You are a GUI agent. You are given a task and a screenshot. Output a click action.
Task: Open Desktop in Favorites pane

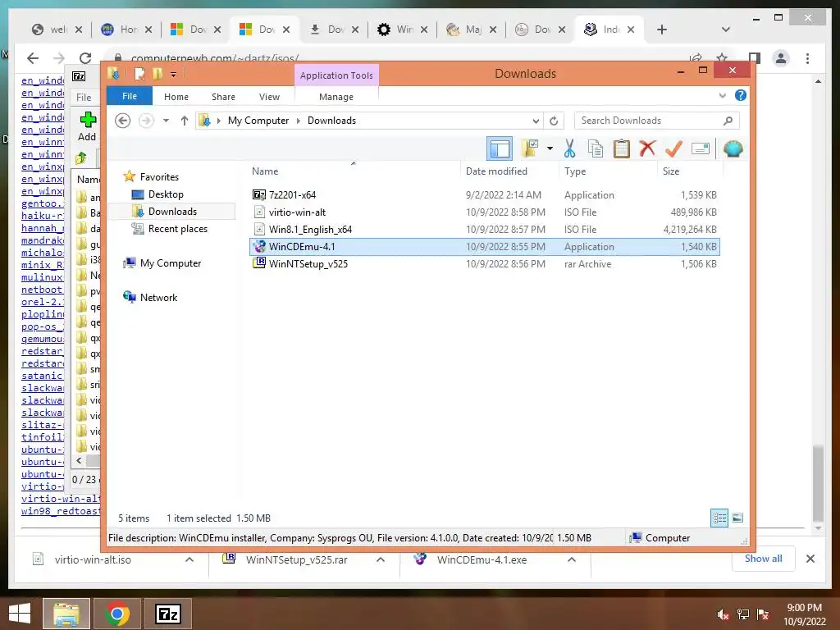166,194
